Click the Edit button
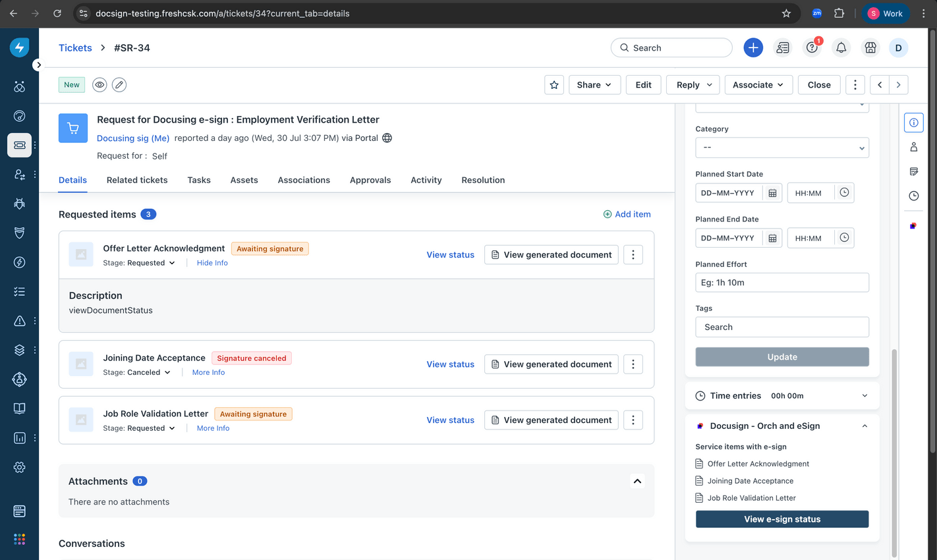 644,85
